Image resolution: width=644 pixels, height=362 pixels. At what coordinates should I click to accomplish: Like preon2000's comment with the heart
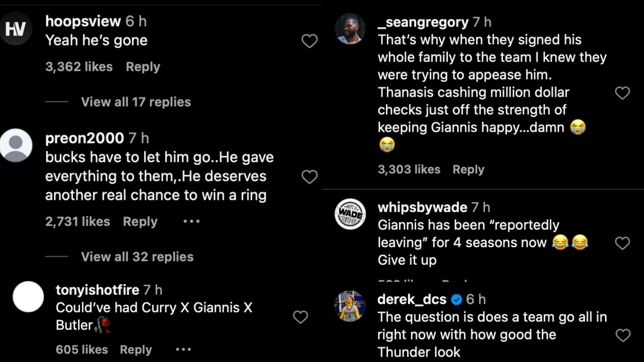(309, 177)
